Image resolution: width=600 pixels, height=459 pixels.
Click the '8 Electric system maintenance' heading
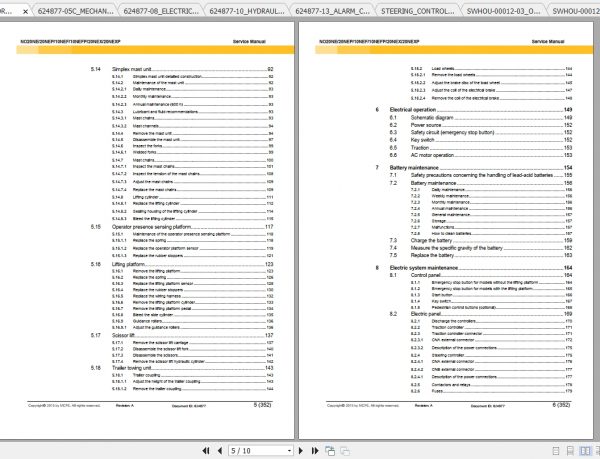click(x=474, y=268)
